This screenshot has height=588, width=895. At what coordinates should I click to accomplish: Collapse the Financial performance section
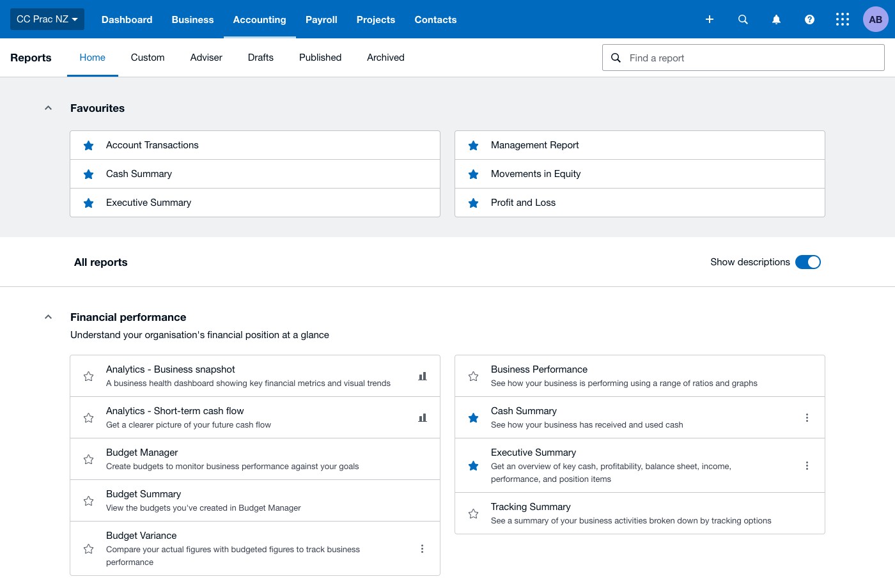click(x=48, y=317)
